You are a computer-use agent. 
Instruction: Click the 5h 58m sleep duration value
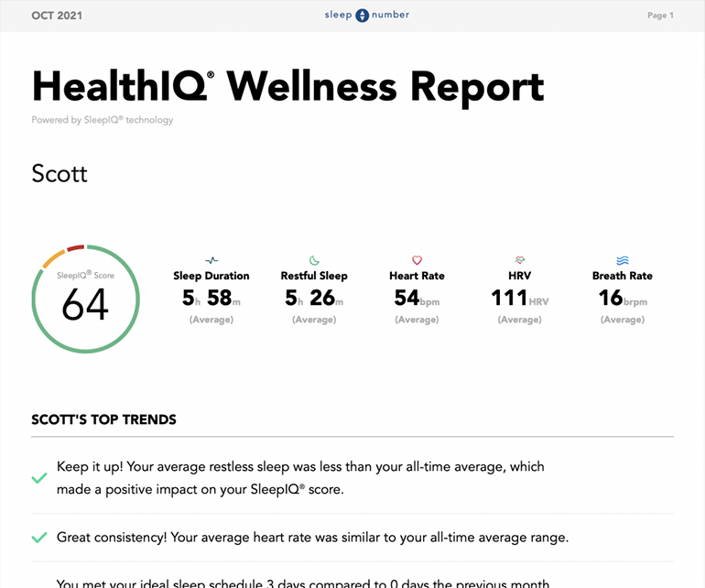tap(211, 298)
